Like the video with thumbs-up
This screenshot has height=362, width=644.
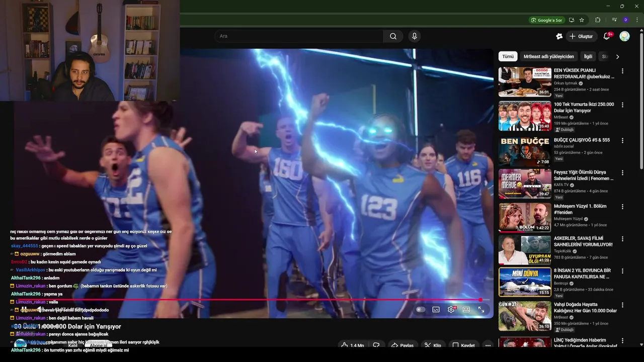pyautogui.click(x=345, y=345)
